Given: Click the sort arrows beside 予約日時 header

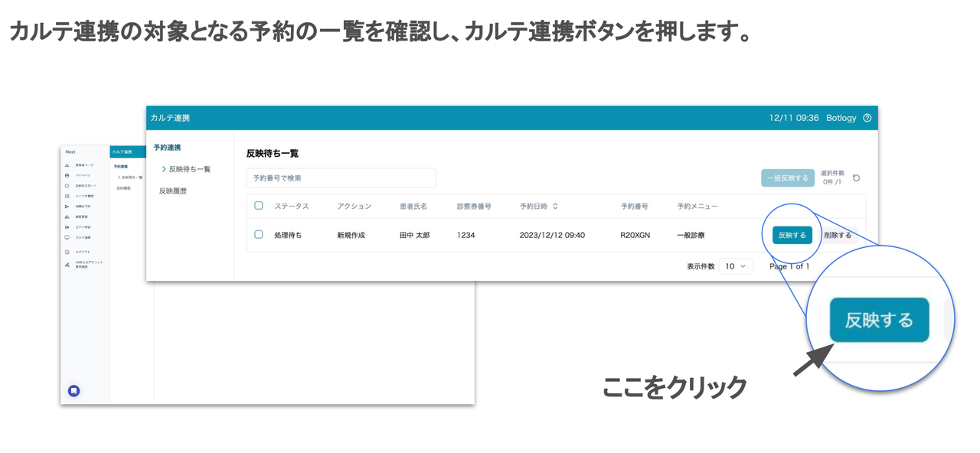Looking at the screenshot, I should (555, 206).
